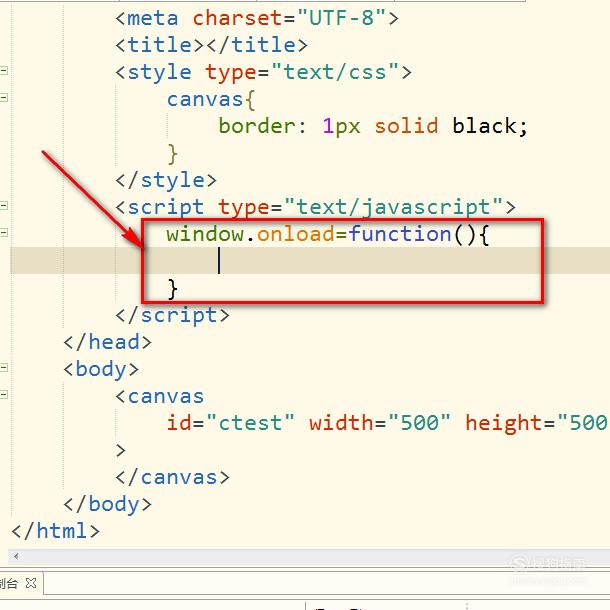The height and width of the screenshot is (610, 610).
Task: Collapse the window.onload function fold marker
Action: [4, 233]
